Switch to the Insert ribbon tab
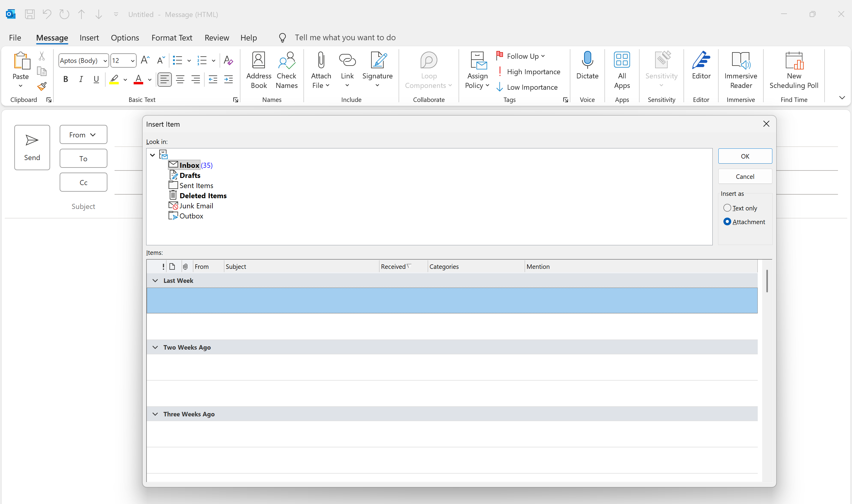Screen dimensions: 852x504 89,38
